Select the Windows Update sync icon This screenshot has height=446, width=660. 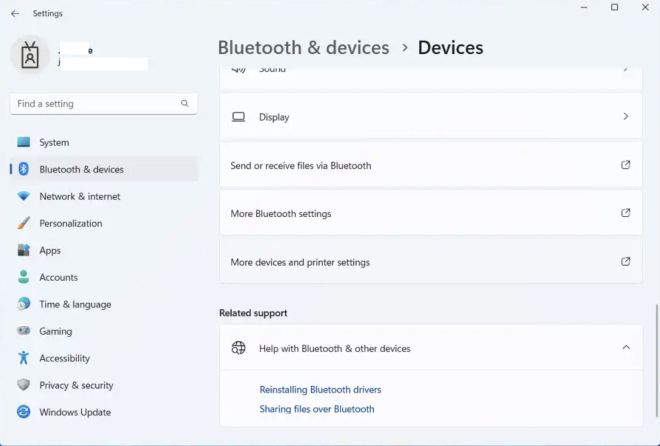click(24, 411)
